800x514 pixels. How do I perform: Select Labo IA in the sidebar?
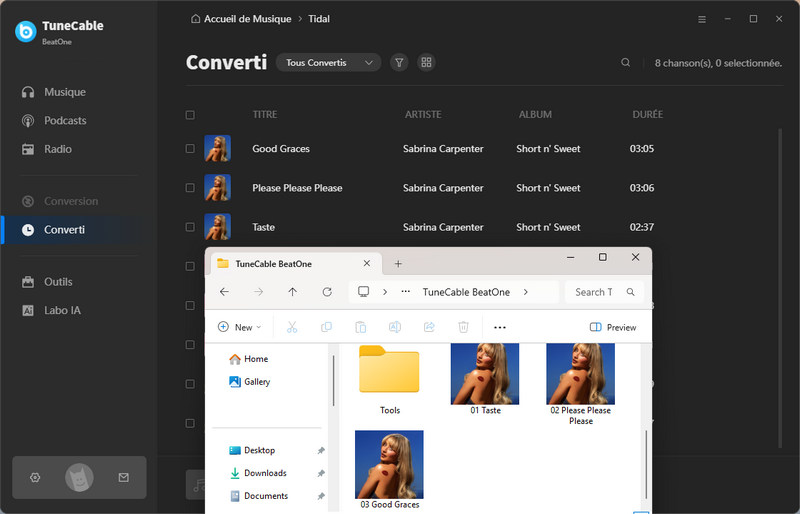[x=62, y=311]
